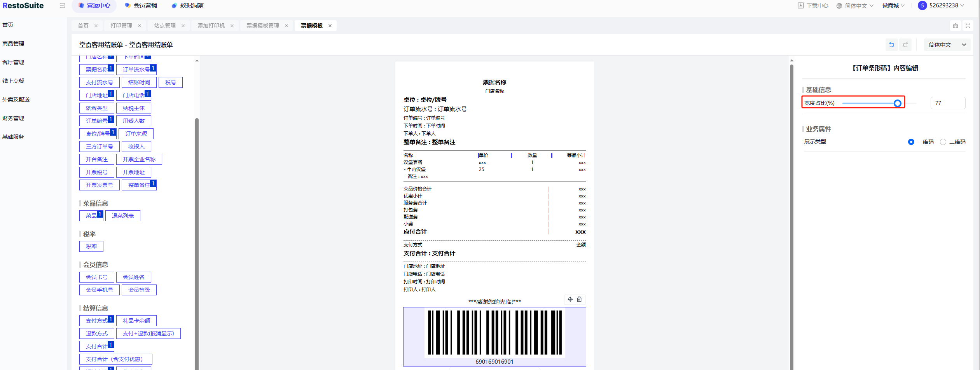
Task: Open the 打印管理 tab
Action: coord(121,26)
